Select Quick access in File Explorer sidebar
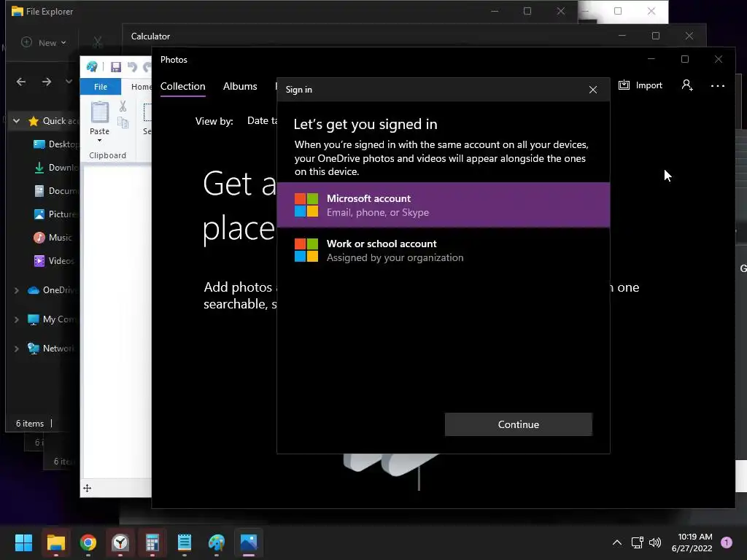 click(53, 121)
